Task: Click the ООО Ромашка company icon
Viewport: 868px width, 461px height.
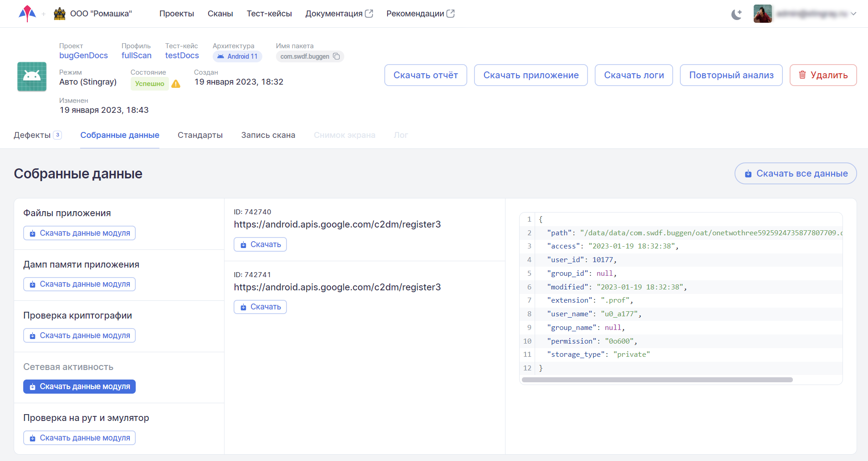Action: point(60,14)
